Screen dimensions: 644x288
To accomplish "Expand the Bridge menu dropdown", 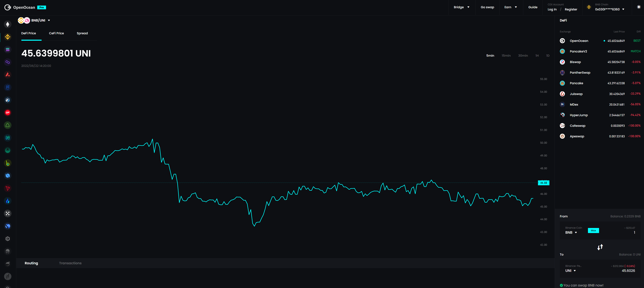I will 461,7.
